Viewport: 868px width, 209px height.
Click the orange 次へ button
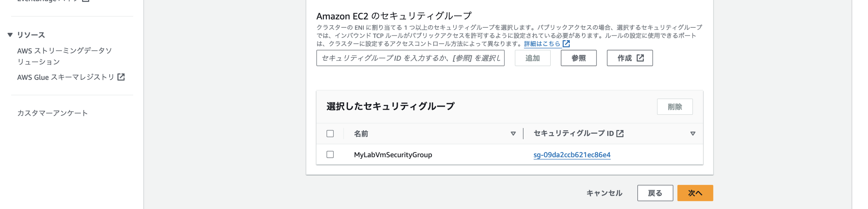pos(695,193)
